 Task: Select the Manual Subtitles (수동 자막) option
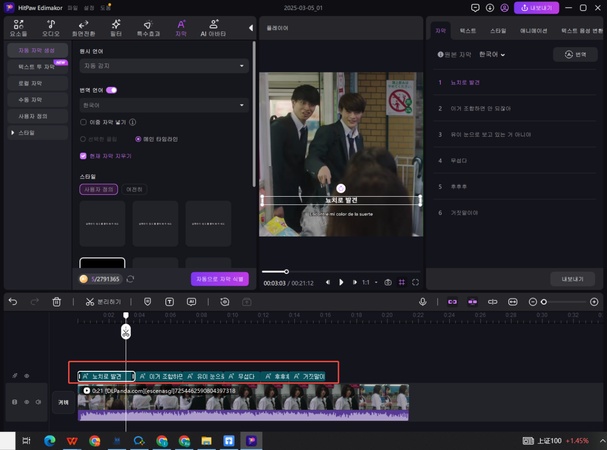pos(37,100)
